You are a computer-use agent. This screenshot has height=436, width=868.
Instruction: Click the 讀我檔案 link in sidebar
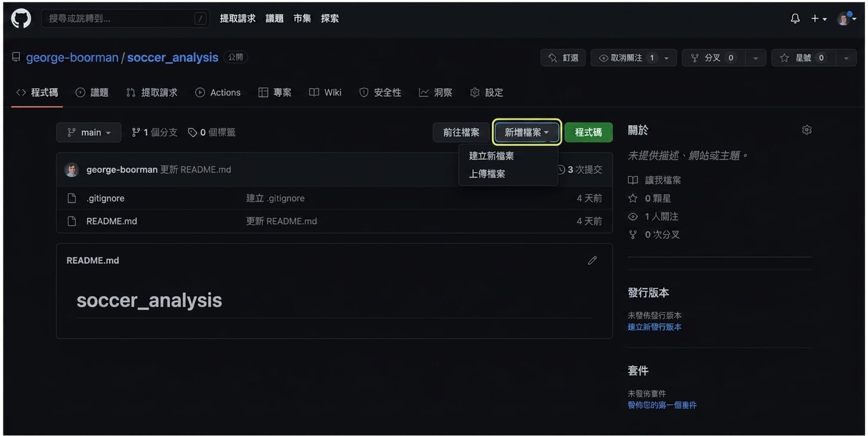pyautogui.click(x=662, y=180)
